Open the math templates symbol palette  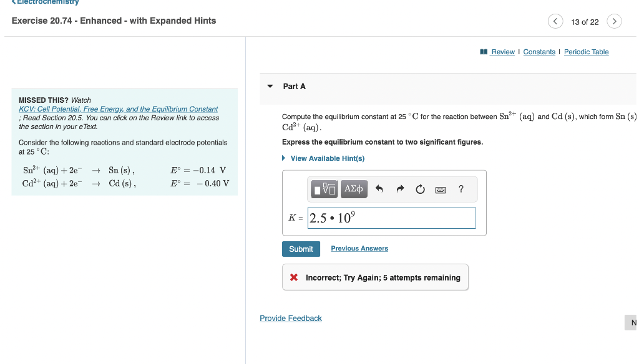(325, 189)
